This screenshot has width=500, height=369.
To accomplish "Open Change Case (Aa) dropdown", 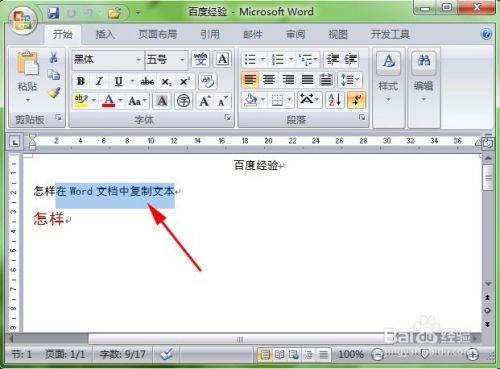I will click(137, 101).
